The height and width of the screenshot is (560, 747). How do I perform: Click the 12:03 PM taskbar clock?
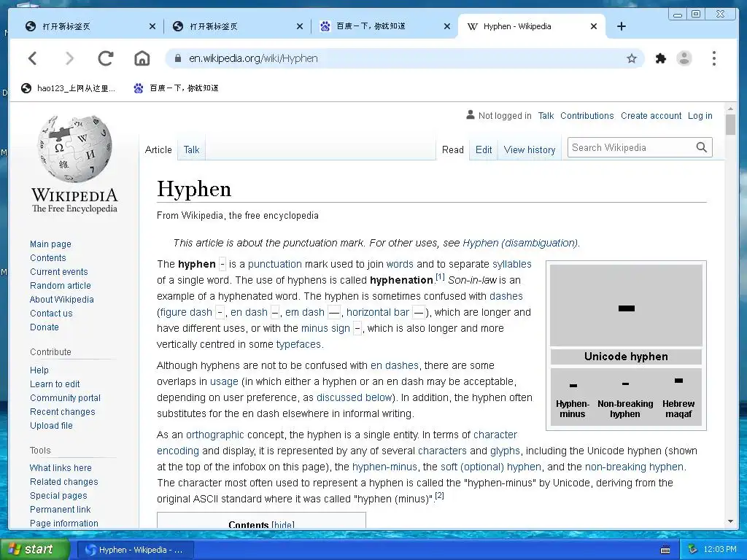click(720, 550)
